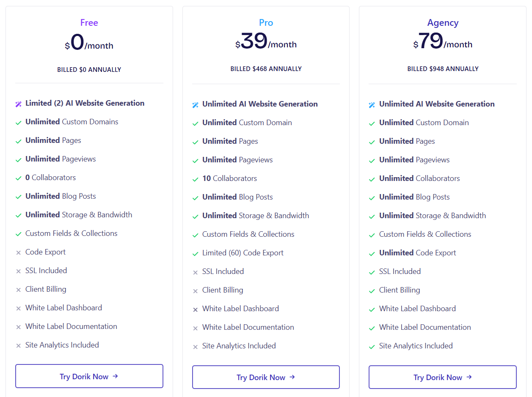
Task: Click Limited (60) Code Export in Pro plan
Action: pos(243,253)
